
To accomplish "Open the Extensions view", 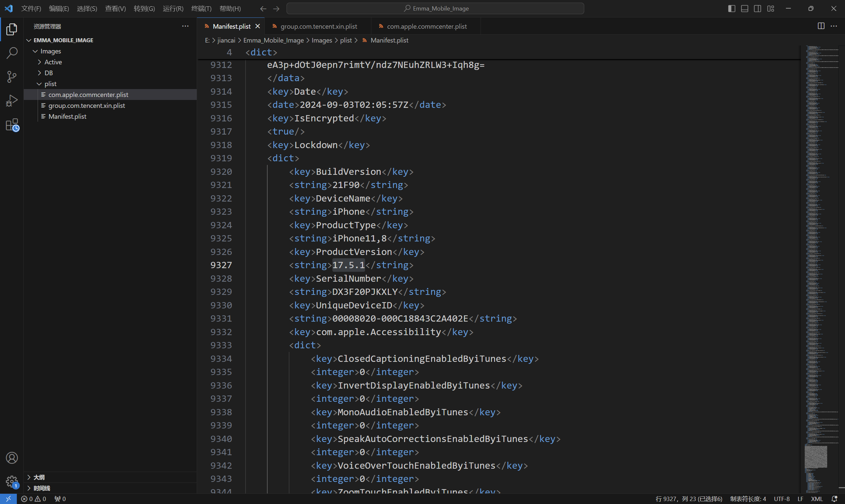I will click(x=12, y=125).
